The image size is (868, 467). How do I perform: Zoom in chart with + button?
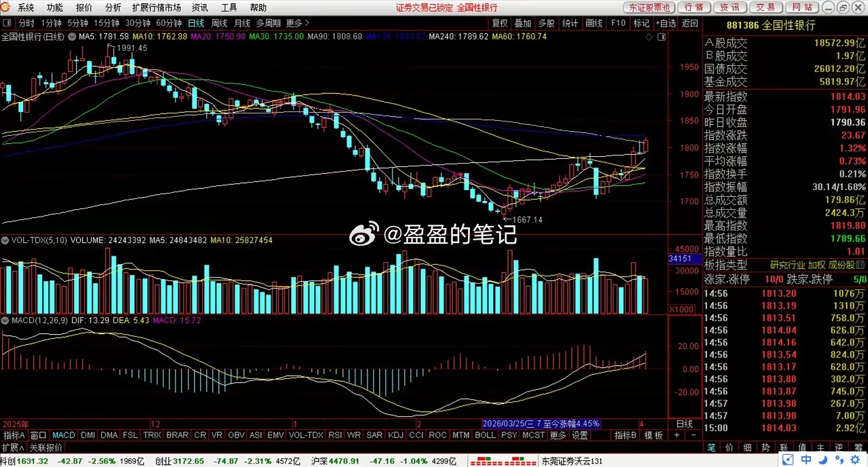point(676,435)
